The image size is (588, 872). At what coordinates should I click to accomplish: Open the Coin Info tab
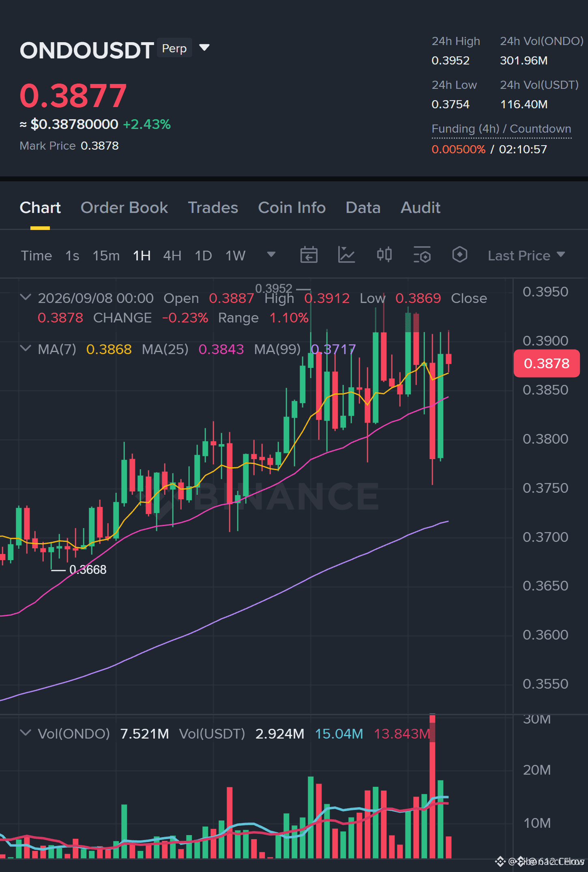[292, 208]
